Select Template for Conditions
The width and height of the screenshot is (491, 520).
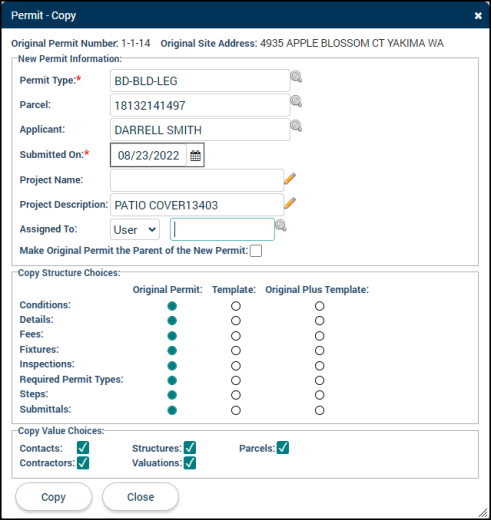coord(236,306)
